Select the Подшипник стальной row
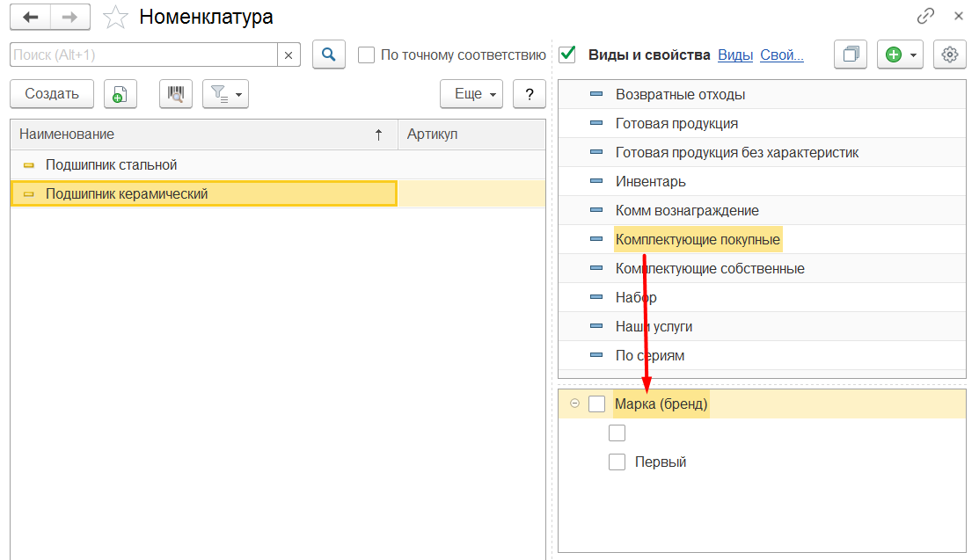 278,164
